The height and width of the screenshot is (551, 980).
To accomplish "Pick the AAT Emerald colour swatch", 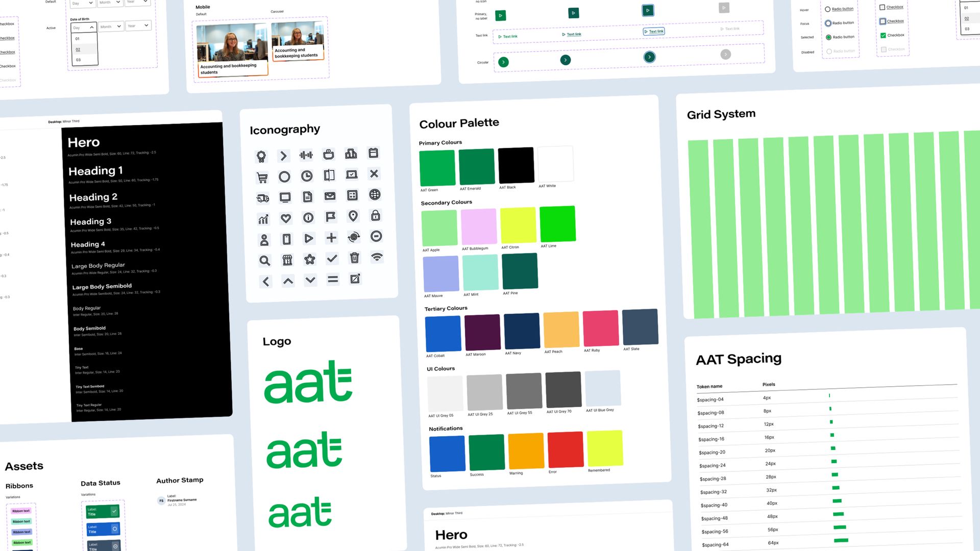I will pyautogui.click(x=477, y=166).
